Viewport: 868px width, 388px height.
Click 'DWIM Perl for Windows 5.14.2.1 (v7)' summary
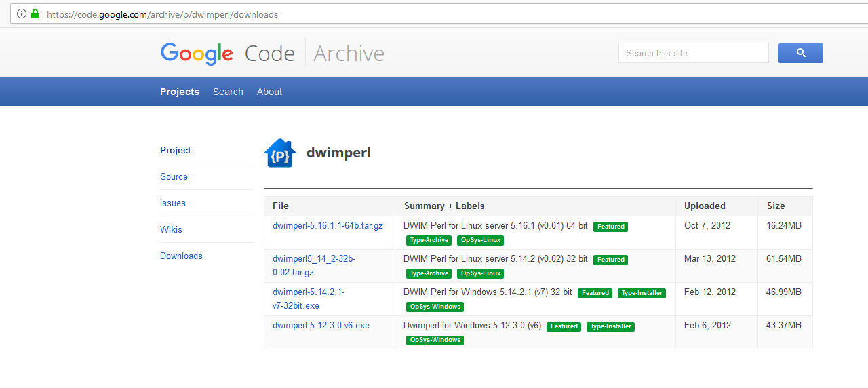click(x=488, y=292)
